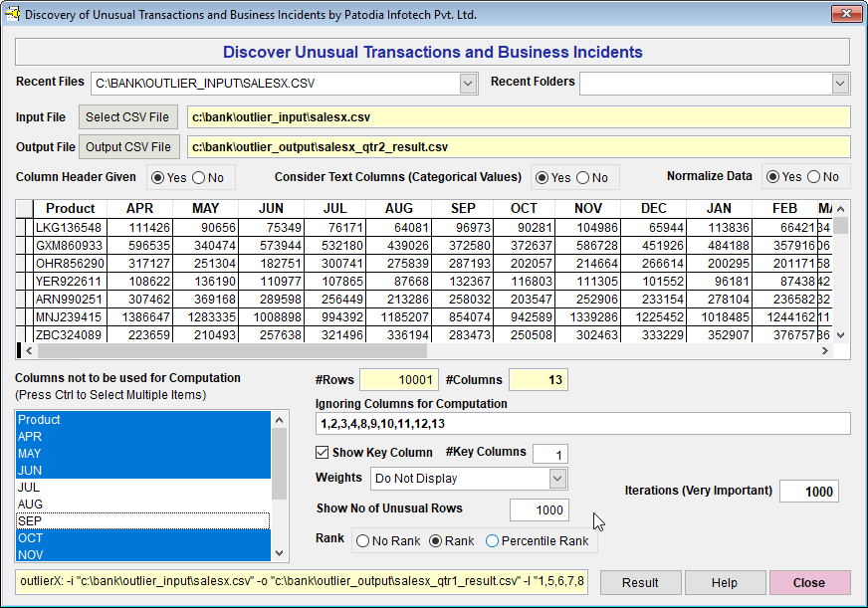
Task: Open the Help button
Action: [x=725, y=583]
